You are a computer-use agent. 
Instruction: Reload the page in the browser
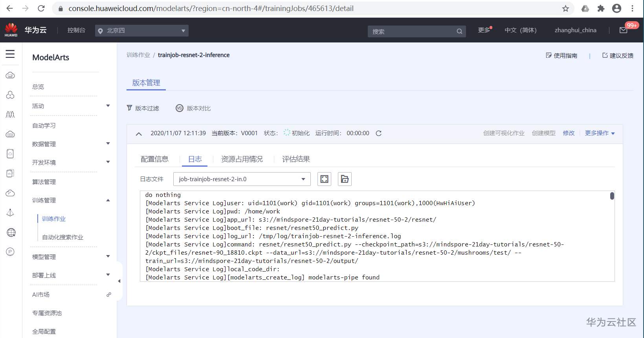point(41,8)
